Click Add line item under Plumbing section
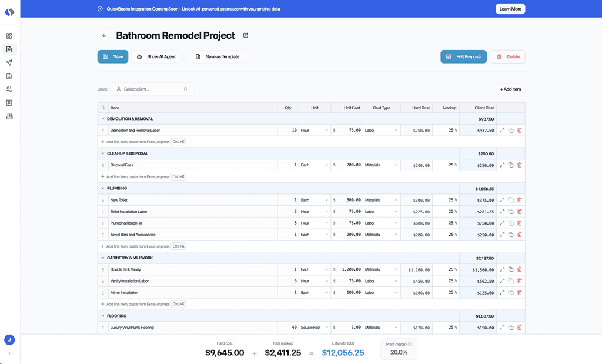Screen dimensions: 602x364 [143, 246]
